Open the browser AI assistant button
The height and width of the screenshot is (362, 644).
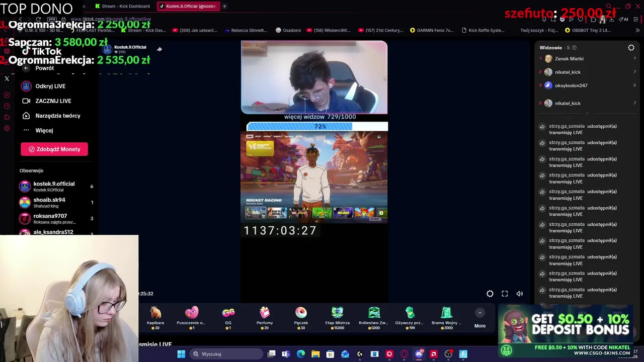point(624,19)
